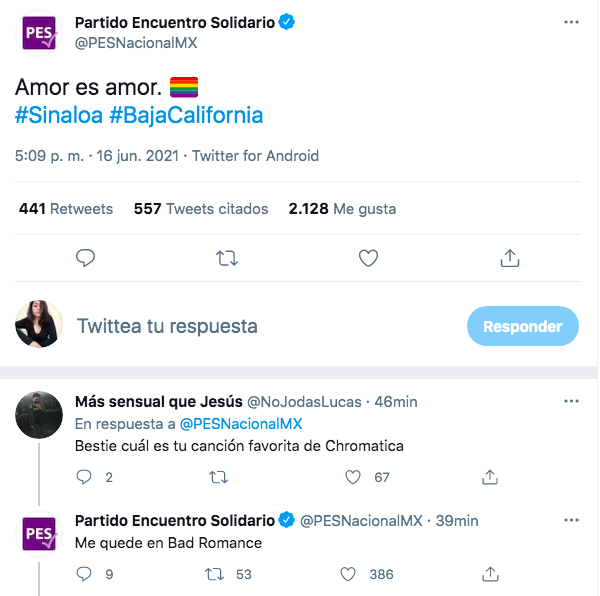
Task: Open the #BajaCalifornia hashtag
Action: pyautogui.click(x=186, y=115)
